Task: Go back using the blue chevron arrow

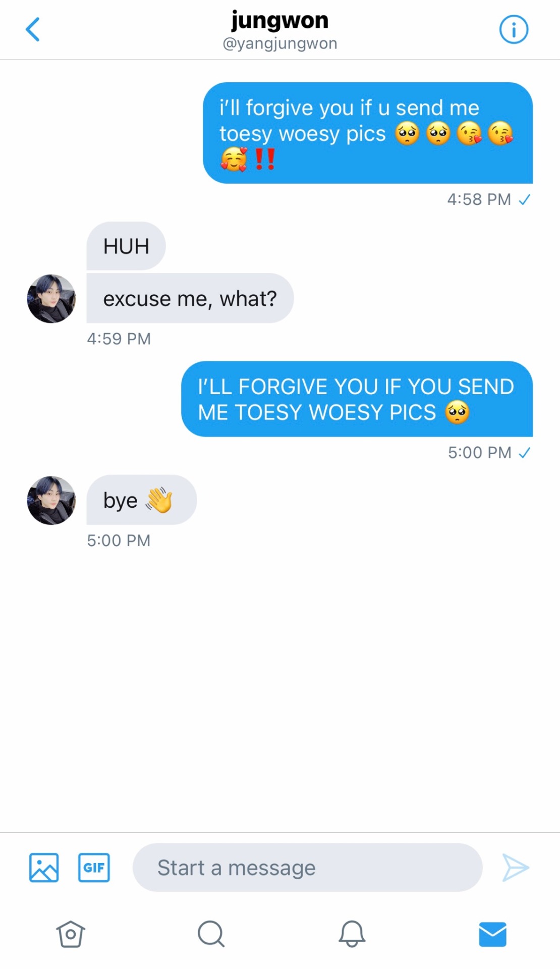Action: 33,29
